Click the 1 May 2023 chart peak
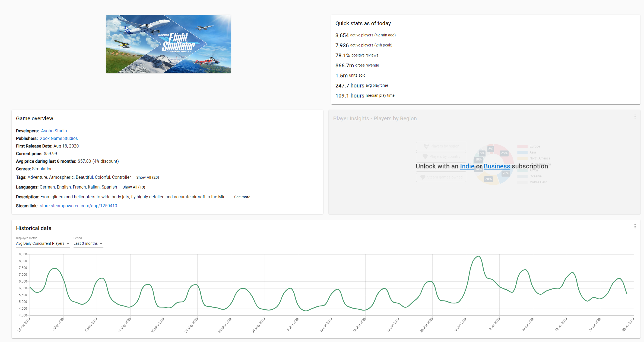Image resolution: width=644 pixels, height=342 pixels. [x=55, y=268]
